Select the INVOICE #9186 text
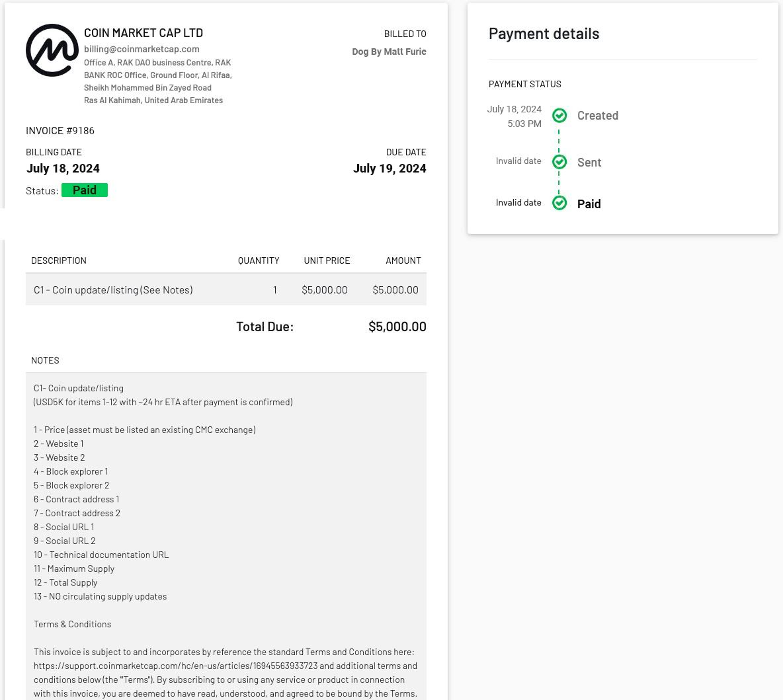The height and width of the screenshot is (700, 783). [60, 130]
